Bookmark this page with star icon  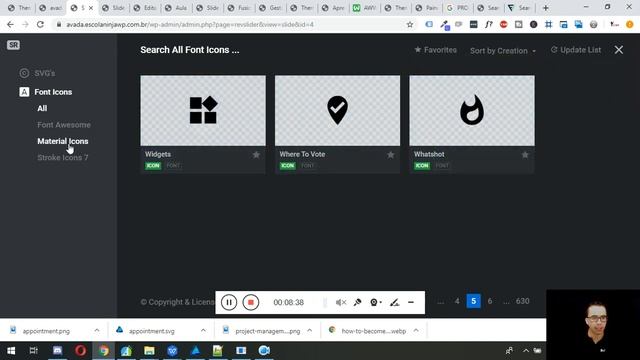point(410,24)
